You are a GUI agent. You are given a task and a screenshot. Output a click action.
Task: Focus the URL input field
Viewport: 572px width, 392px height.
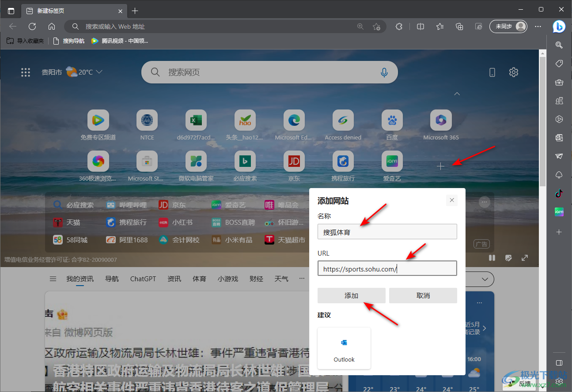point(387,268)
